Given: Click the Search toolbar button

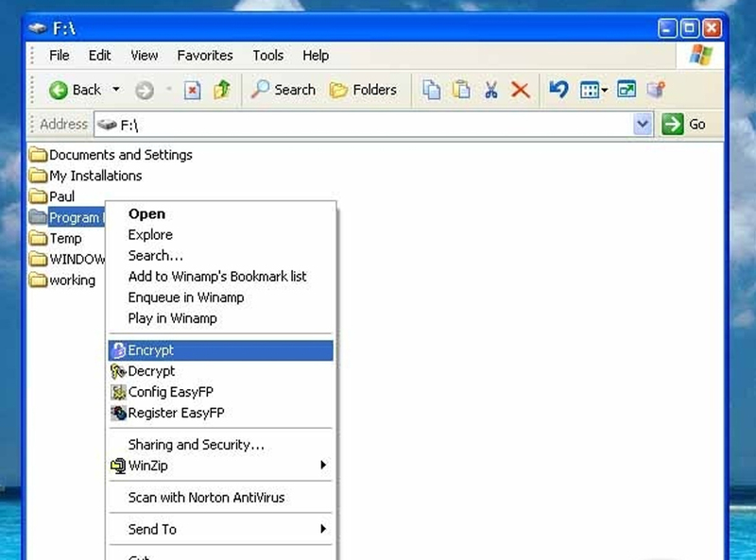Looking at the screenshot, I should click(283, 90).
